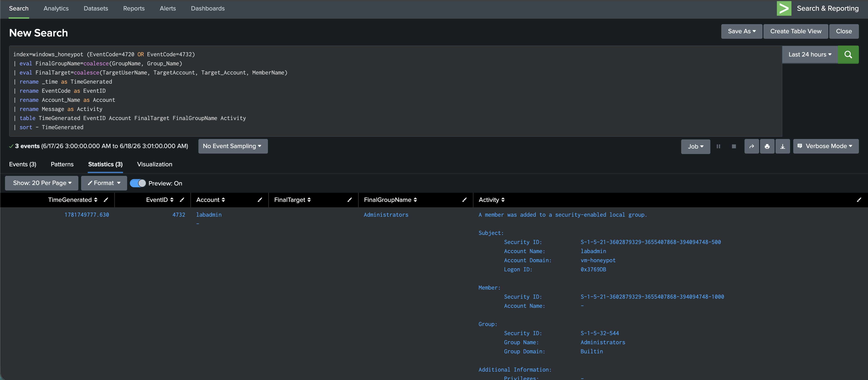Print the search results
The height and width of the screenshot is (380, 868).
pyautogui.click(x=767, y=146)
